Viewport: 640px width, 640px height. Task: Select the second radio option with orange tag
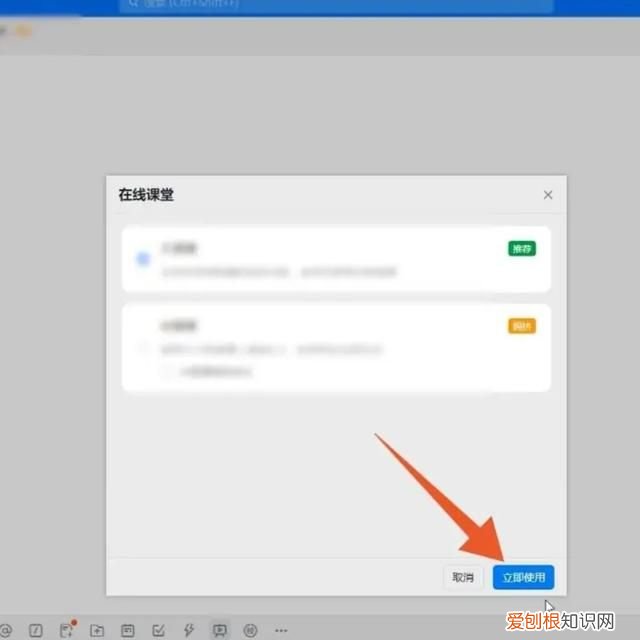143,348
